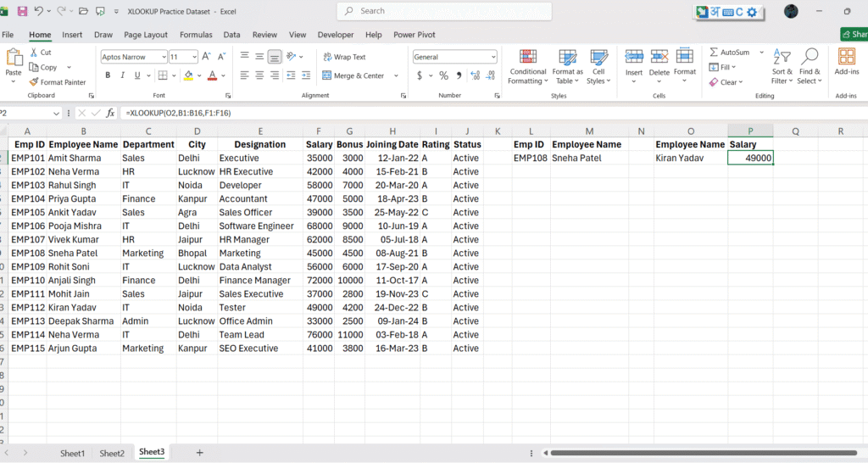868x463 pixels.
Task: Click the Share button
Action: coord(854,34)
